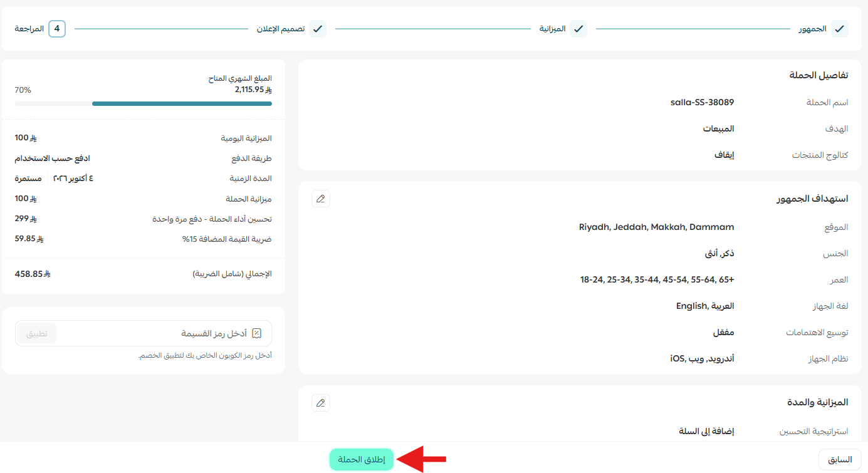
Task: Edit the الميزانية والمدة section with pencil icon
Action: pos(321,403)
